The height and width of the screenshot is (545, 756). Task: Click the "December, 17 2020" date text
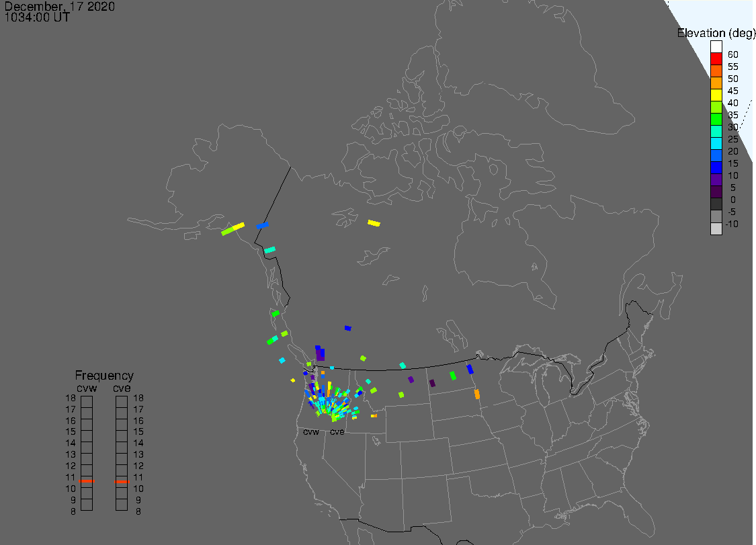[x=59, y=6]
